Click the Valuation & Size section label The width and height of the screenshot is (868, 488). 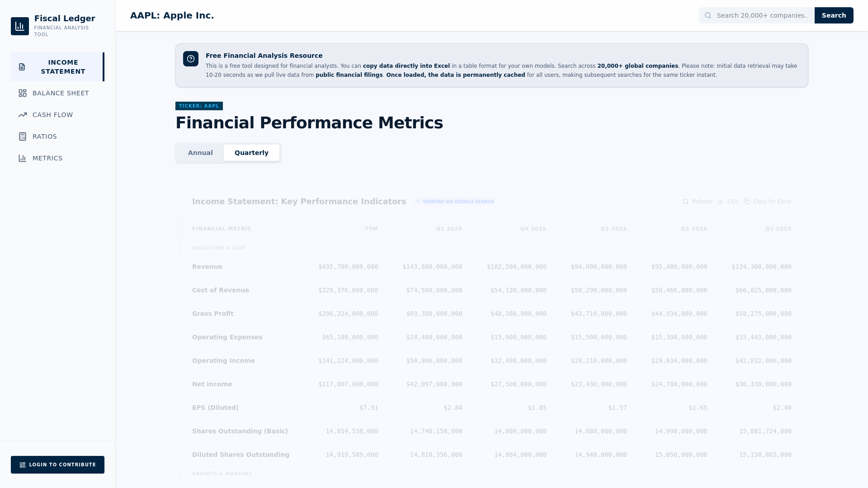[x=218, y=248]
